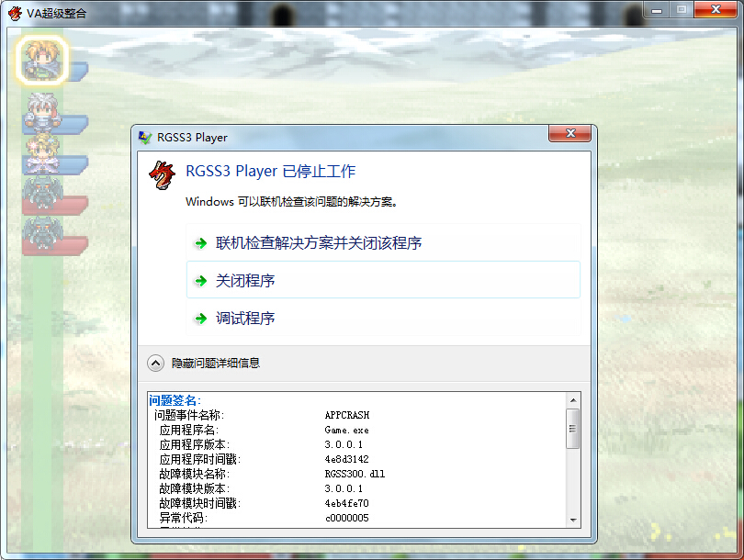Screen dimensions: 744x560
Task: Click the details scrollbar up arrow
Action: click(x=573, y=400)
